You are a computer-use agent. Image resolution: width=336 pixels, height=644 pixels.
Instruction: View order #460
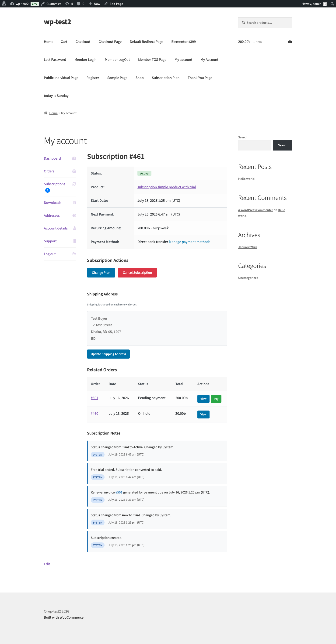click(x=203, y=414)
